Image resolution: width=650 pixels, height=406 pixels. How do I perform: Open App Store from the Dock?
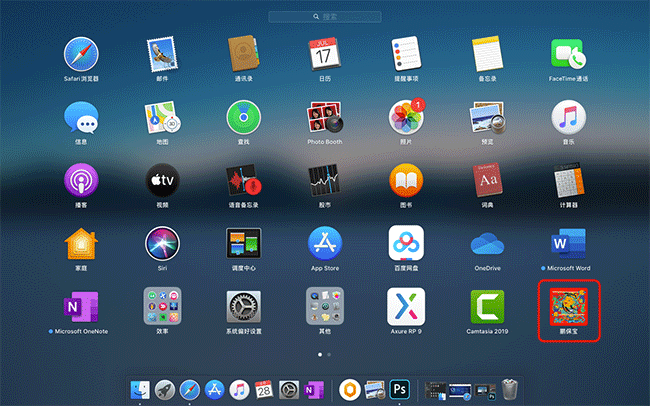pyautogui.click(x=214, y=390)
